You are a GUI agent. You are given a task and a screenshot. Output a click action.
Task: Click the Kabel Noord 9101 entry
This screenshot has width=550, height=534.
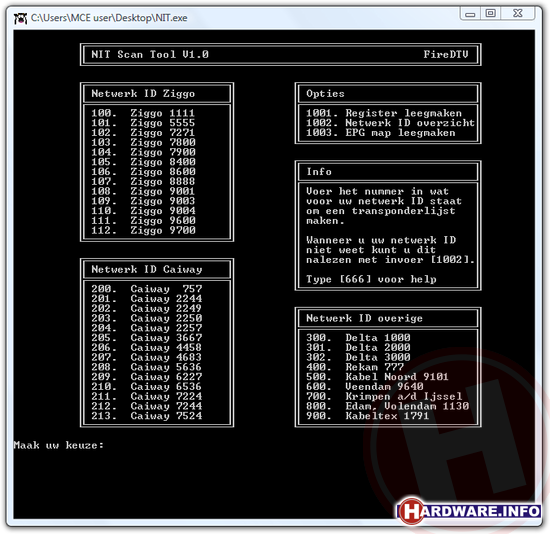point(377,377)
